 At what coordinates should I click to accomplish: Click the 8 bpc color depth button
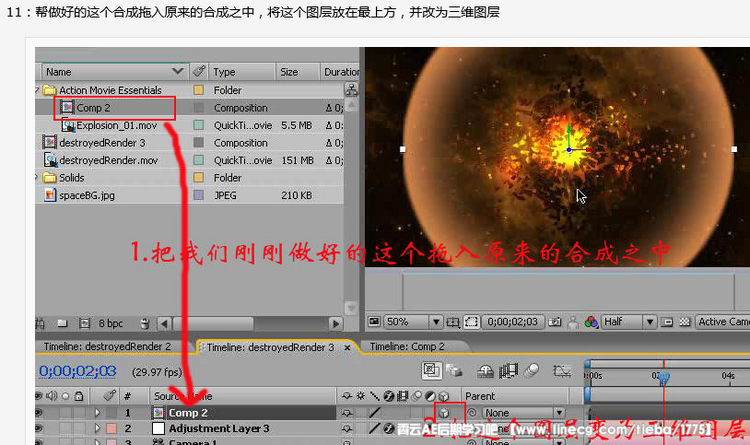110,323
